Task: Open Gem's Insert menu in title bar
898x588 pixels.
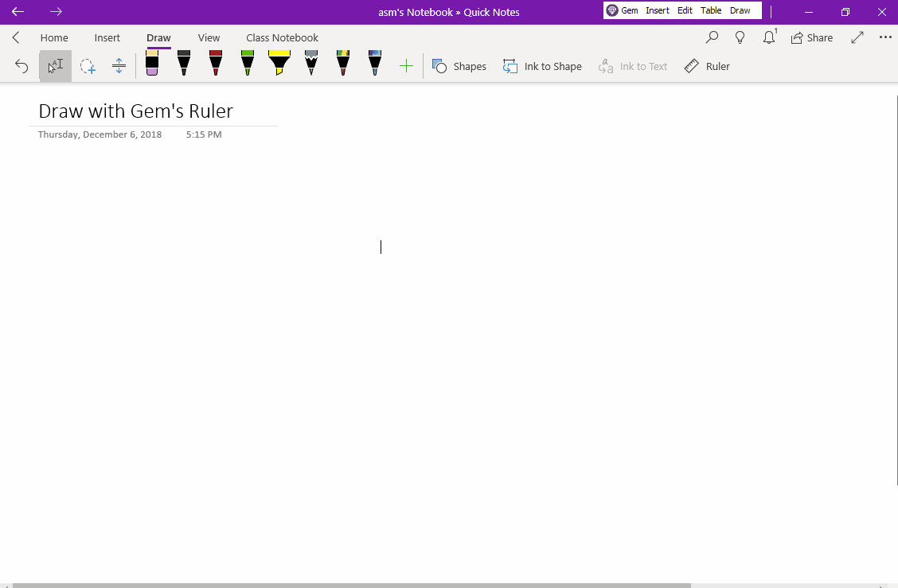Action: [658, 10]
